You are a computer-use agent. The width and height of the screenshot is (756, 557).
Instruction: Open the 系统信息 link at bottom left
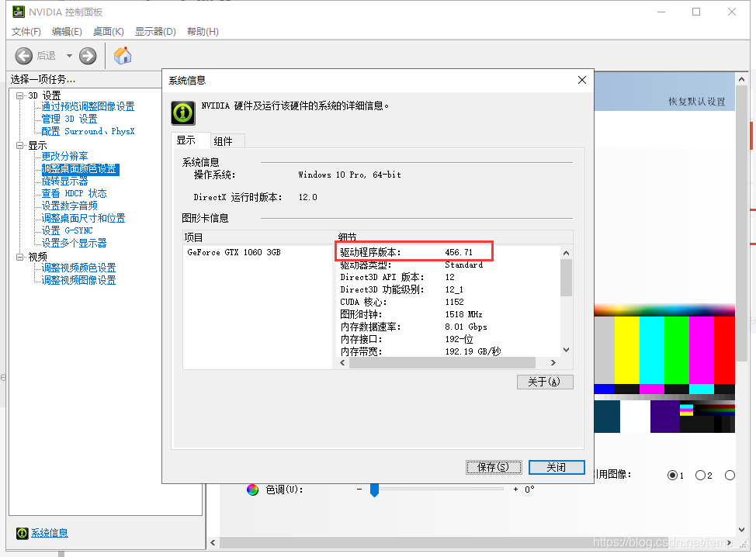[x=50, y=533]
